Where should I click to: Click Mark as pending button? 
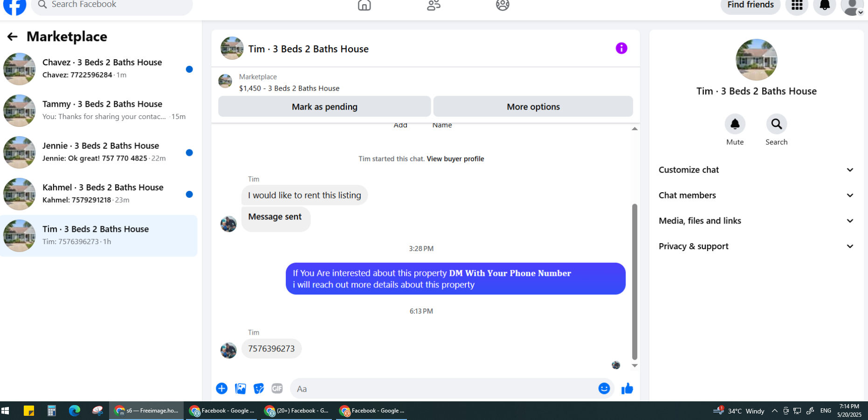[x=324, y=107]
